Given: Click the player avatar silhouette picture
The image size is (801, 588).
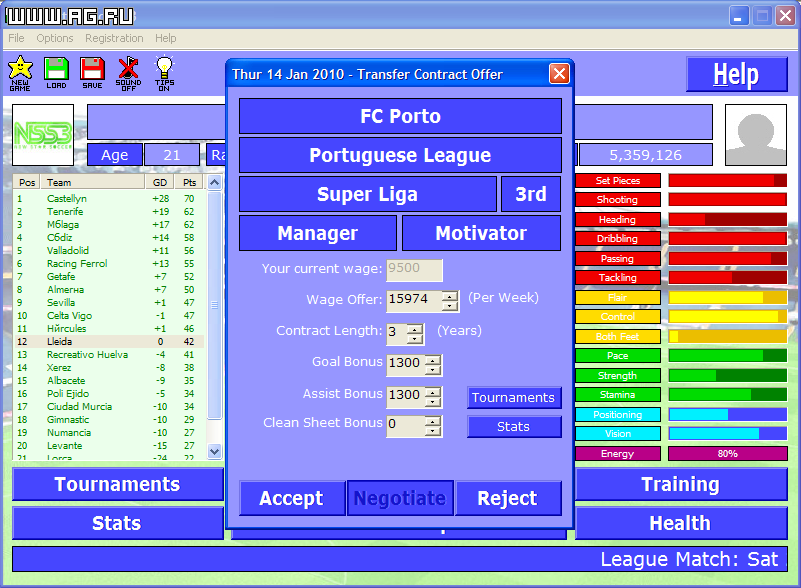Looking at the screenshot, I should coord(755,135).
